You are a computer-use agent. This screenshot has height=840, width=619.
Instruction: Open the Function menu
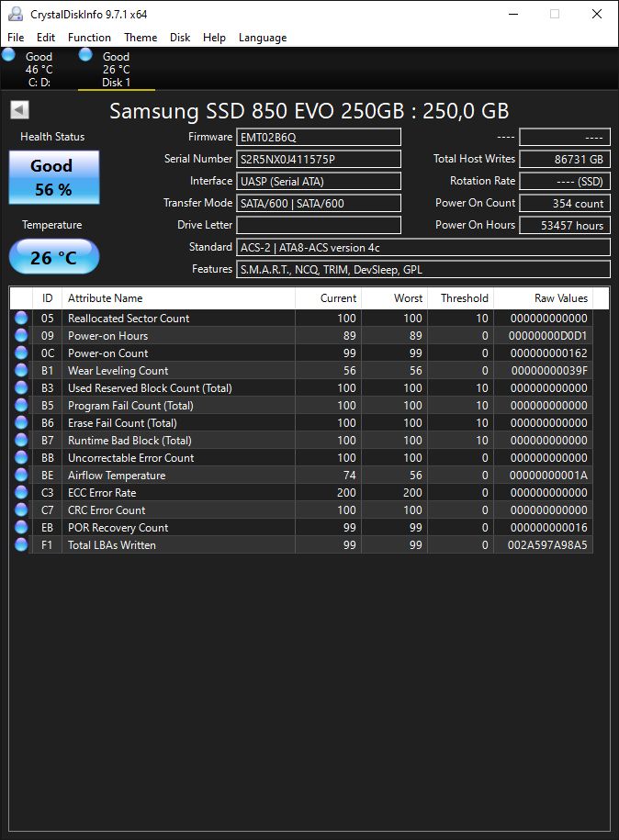pyautogui.click(x=89, y=38)
